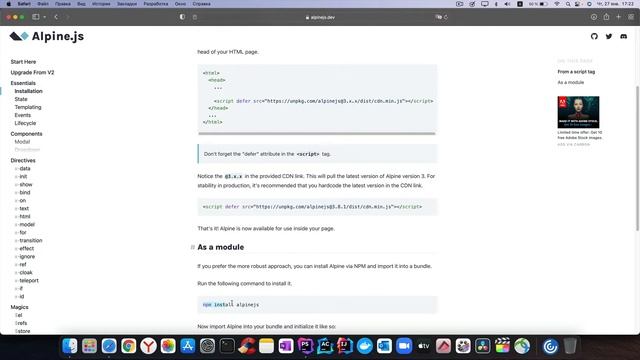The height and width of the screenshot is (360, 640).
Task: Open the x-model directive page
Action: 24,224
